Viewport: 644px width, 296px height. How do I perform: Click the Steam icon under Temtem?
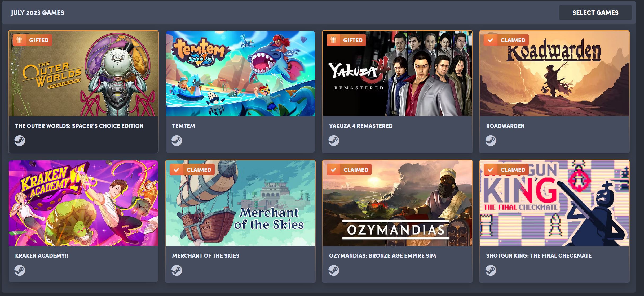point(177,141)
